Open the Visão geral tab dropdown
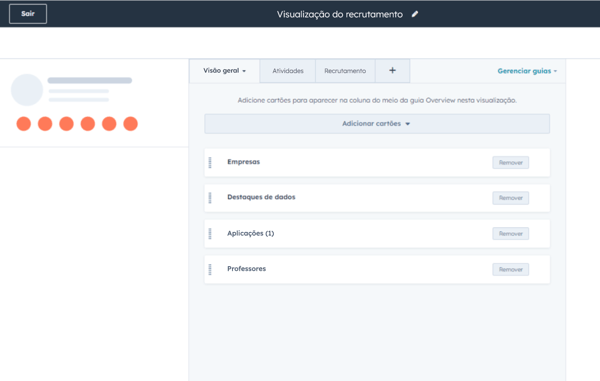The height and width of the screenshot is (381, 600). (x=225, y=71)
